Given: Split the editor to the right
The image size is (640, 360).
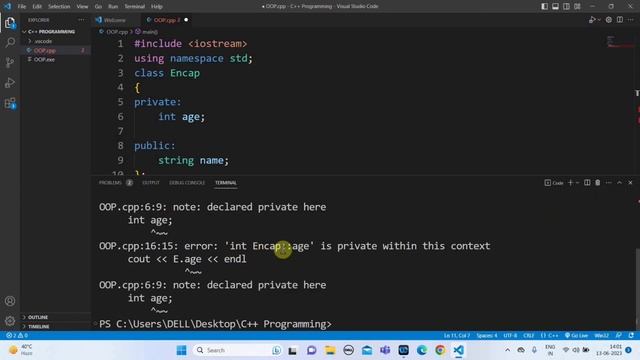Looking at the screenshot, I should [620, 20].
